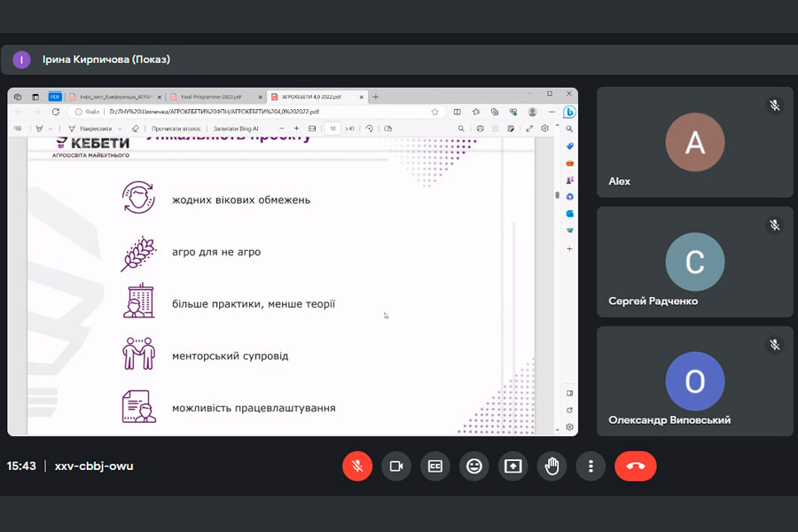Click the PDF vertical scrollbar thumb
The image size is (798, 532).
[558, 195]
